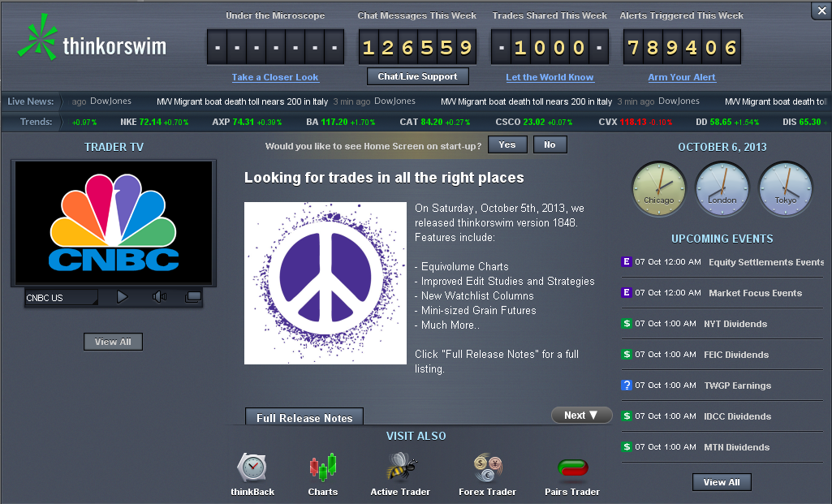Open the thinkBack clock icon
Image resolution: width=832 pixels, height=504 pixels.
point(252,467)
